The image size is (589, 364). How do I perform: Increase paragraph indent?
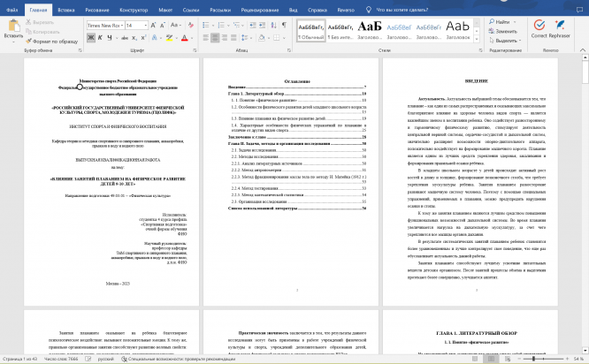tap(262, 25)
